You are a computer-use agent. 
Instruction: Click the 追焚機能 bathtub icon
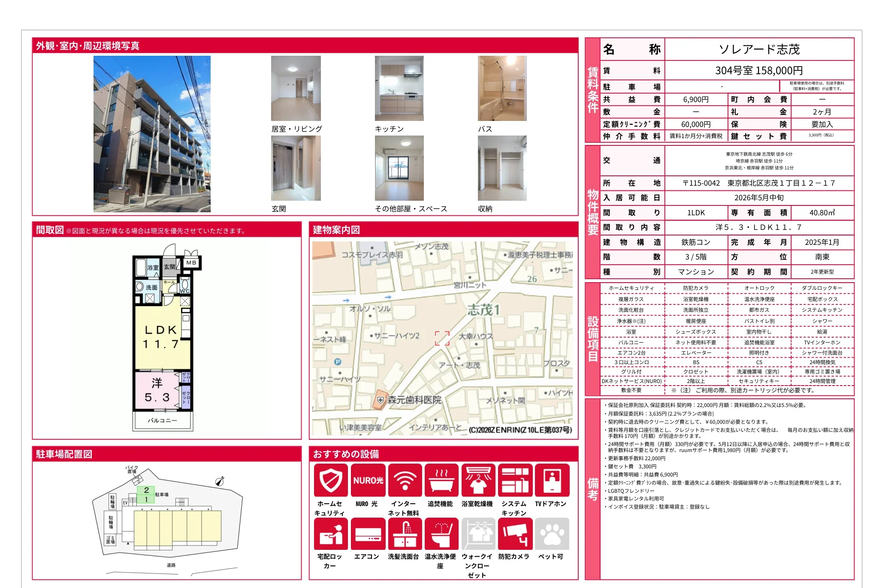tap(441, 480)
